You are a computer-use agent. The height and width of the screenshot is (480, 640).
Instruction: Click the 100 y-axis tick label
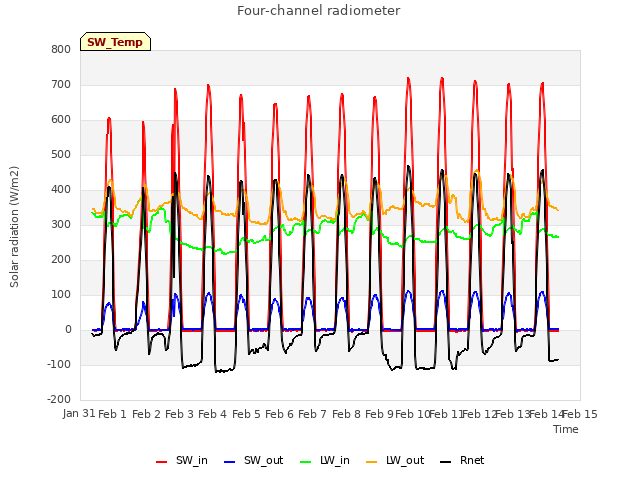click(61, 295)
